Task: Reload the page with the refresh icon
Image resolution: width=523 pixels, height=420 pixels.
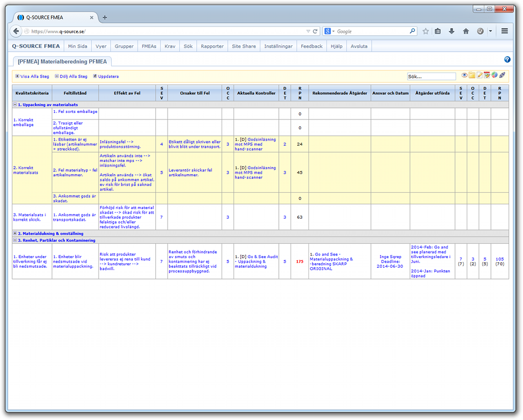Action: (x=315, y=31)
